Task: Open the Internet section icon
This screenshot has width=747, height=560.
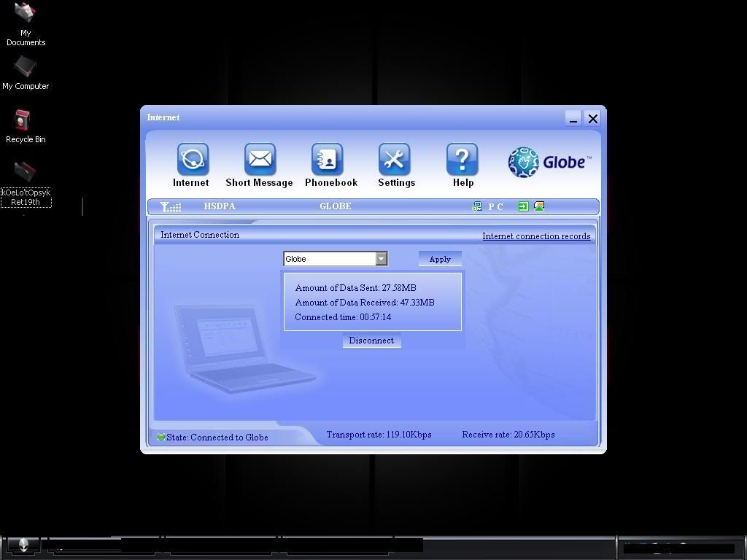Action: point(193,159)
